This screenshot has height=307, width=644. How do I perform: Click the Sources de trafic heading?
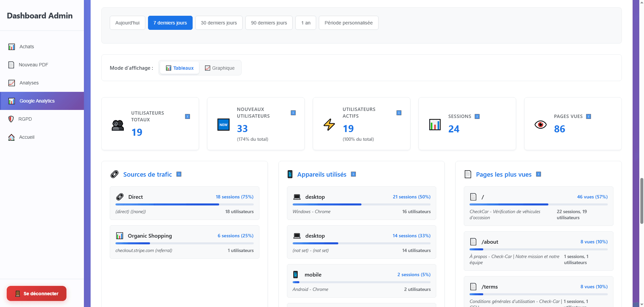[148, 174]
